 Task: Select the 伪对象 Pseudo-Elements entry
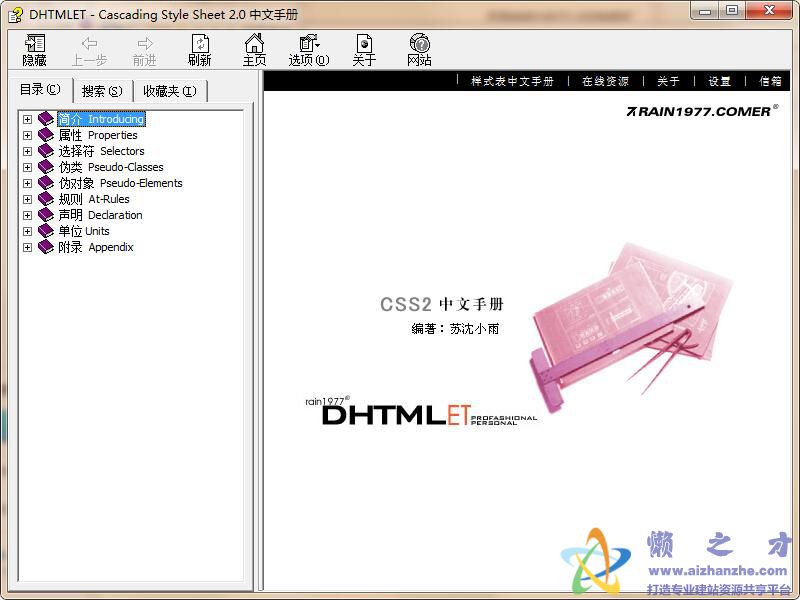(x=120, y=183)
